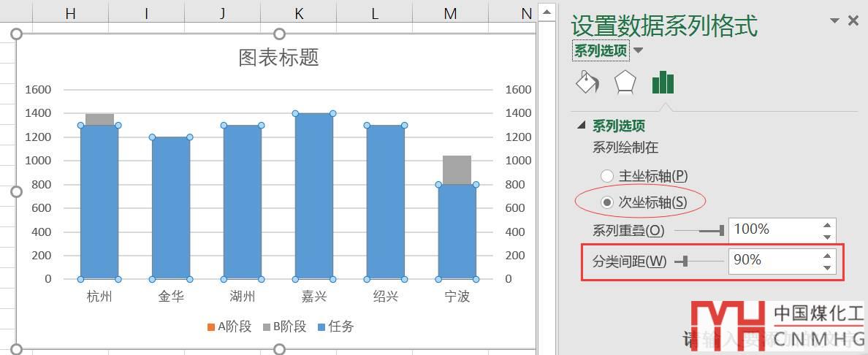868x355 pixels.
Task: Open the task pane options arrow
Action: pyautogui.click(x=834, y=21)
